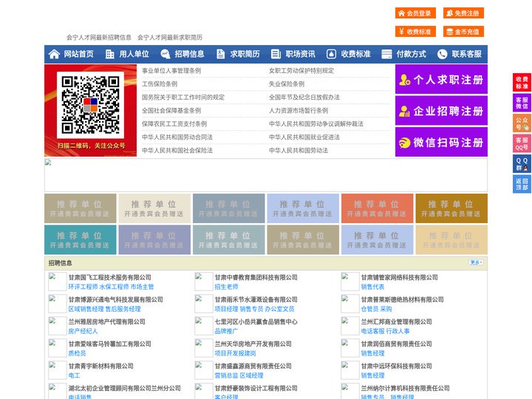Open 全国年节及纪念日放假办法 article
532x399 pixels.
[304, 97]
